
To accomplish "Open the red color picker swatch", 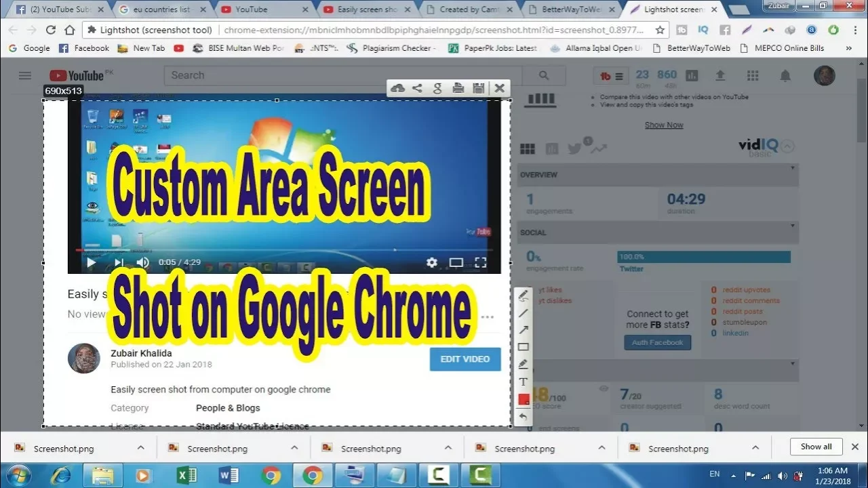I will (524, 399).
